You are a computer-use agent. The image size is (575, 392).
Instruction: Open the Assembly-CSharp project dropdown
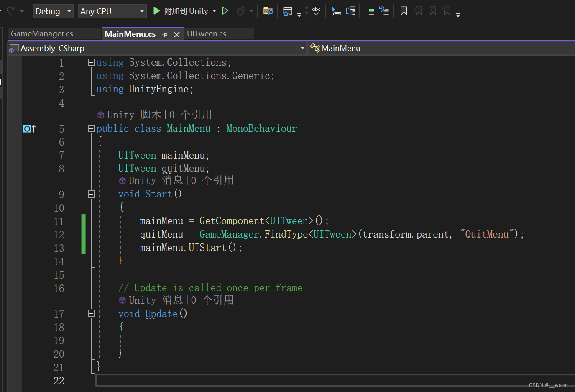pyautogui.click(x=157, y=48)
